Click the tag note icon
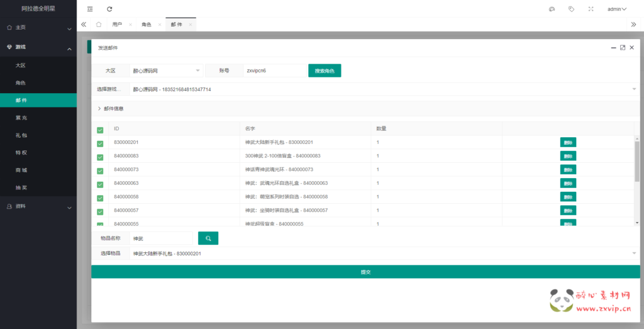This screenshot has height=329, width=644. (x=571, y=9)
